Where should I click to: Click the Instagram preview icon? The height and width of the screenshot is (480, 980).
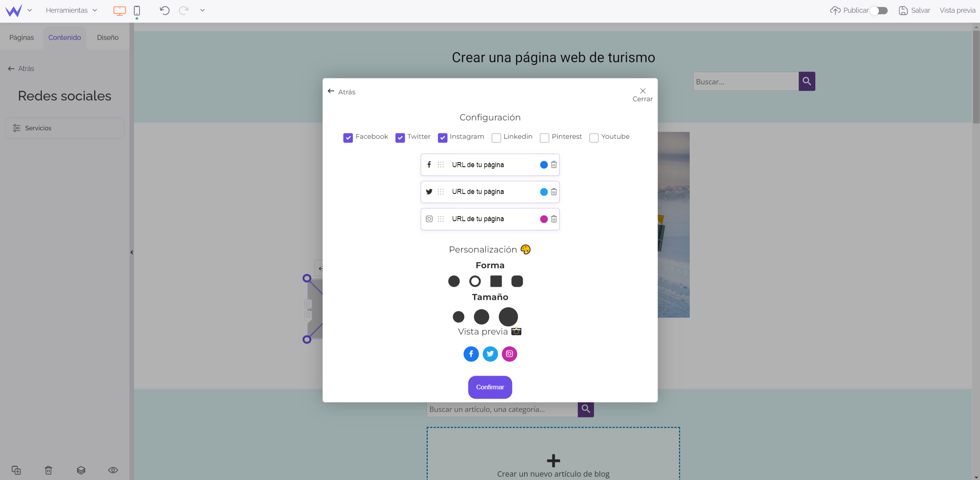(509, 354)
